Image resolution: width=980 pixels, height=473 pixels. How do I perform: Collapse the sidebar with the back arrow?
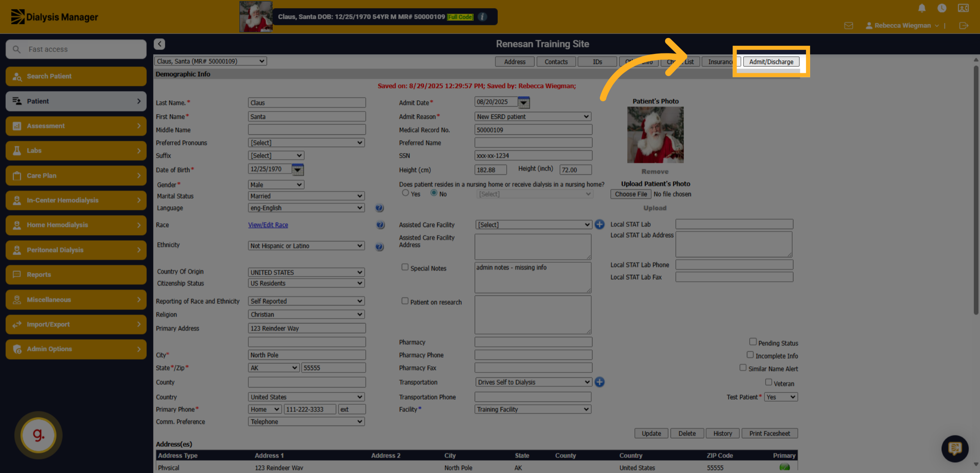pos(159,44)
